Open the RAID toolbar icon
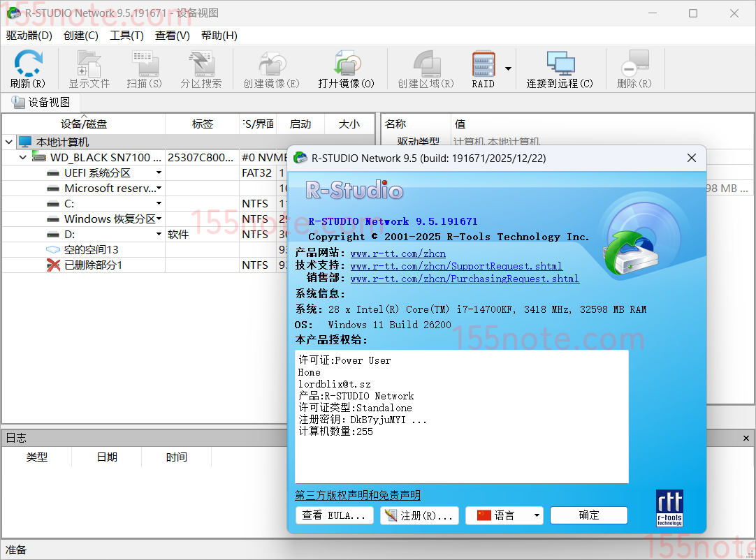The width and height of the screenshot is (756, 560). click(483, 69)
